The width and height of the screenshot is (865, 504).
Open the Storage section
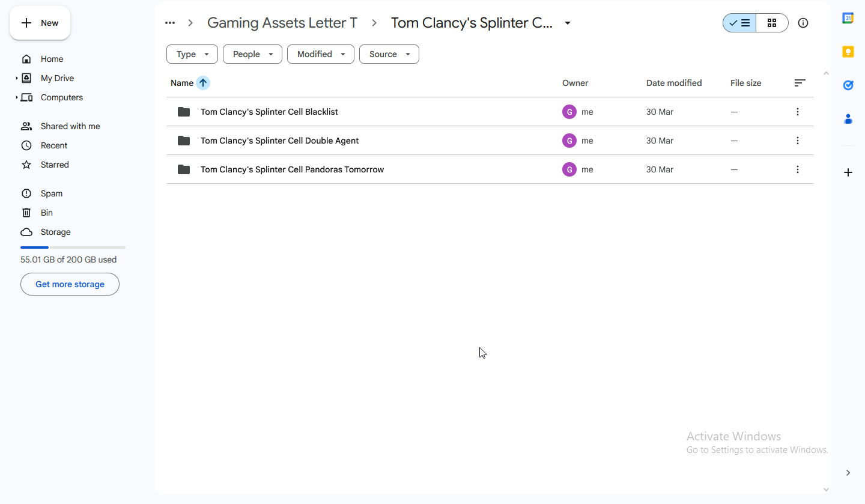(x=55, y=232)
